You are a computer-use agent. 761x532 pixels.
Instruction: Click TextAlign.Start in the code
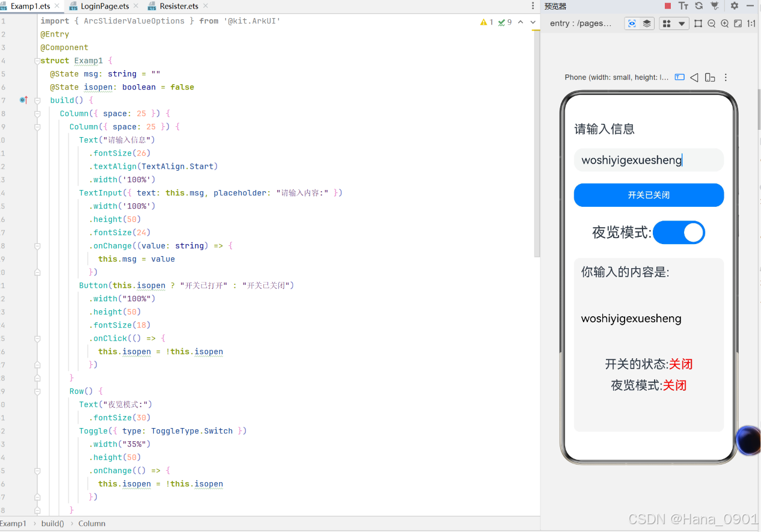pos(177,167)
